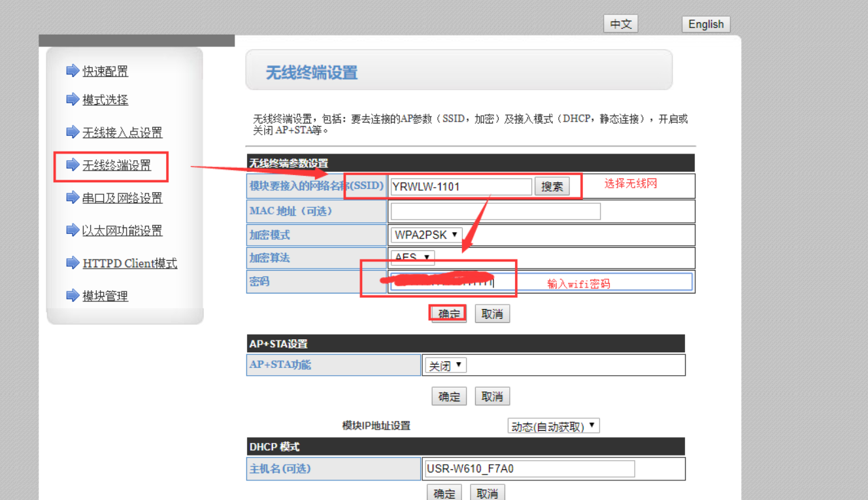Click the arrow icon next to 模式选择

tap(73, 99)
